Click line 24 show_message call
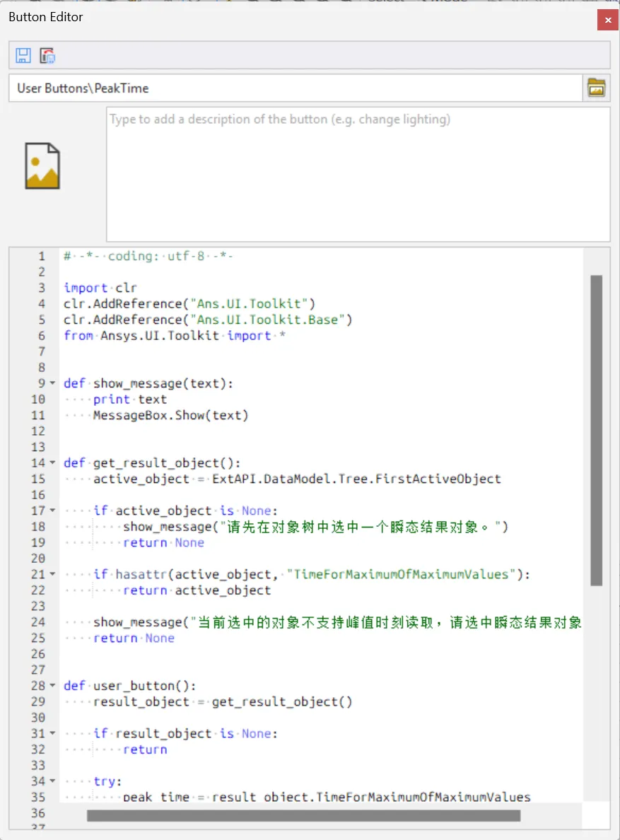This screenshot has height=840, width=620. [337, 622]
